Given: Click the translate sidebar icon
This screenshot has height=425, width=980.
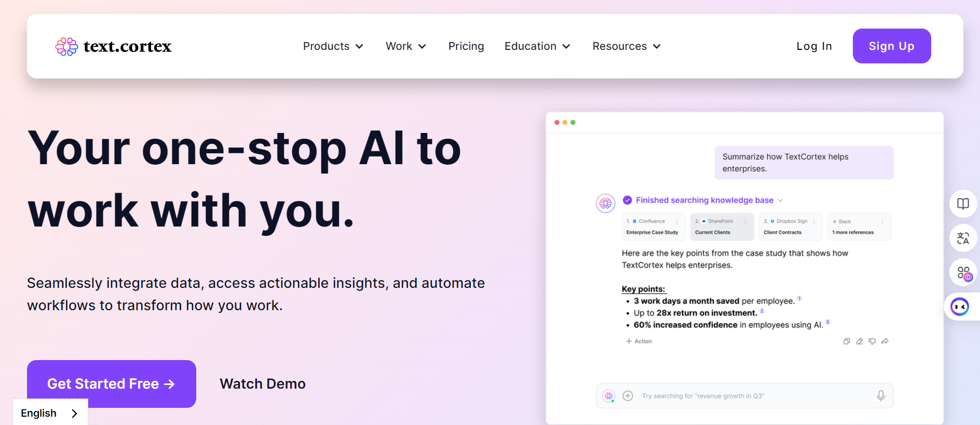Looking at the screenshot, I should (963, 238).
